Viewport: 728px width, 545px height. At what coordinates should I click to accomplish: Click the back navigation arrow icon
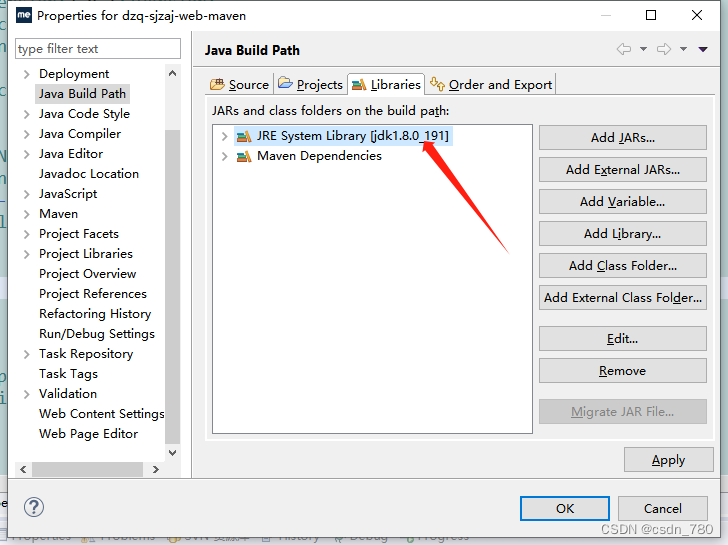[624, 49]
